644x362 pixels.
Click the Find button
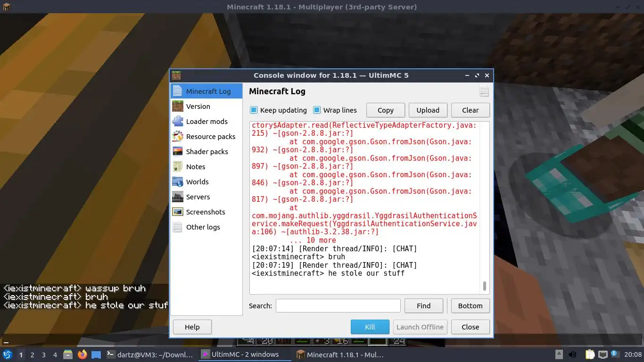click(424, 305)
